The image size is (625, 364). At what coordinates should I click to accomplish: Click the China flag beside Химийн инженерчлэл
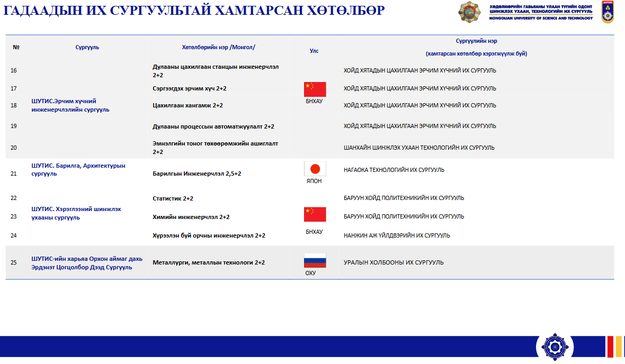pos(315,214)
